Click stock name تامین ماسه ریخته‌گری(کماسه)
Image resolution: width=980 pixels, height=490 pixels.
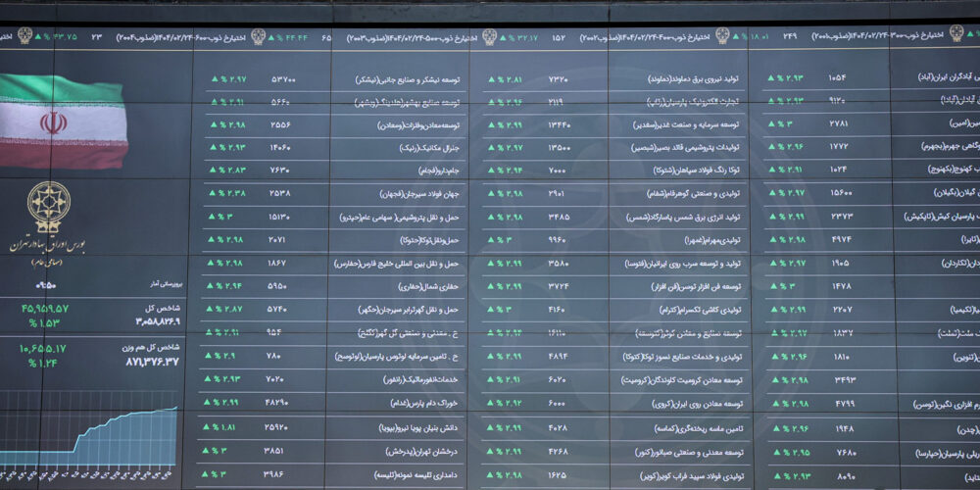(x=697, y=428)
